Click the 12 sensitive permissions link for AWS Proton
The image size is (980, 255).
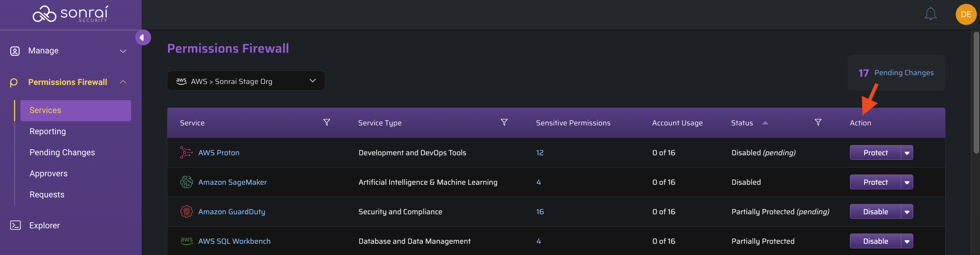tap(540, 153)
